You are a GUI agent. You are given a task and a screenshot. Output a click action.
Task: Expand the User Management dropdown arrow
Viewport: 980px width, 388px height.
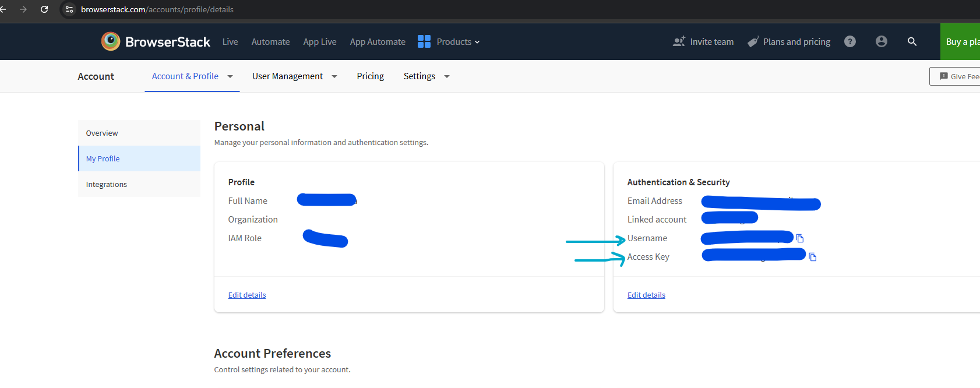pos(334,76)
